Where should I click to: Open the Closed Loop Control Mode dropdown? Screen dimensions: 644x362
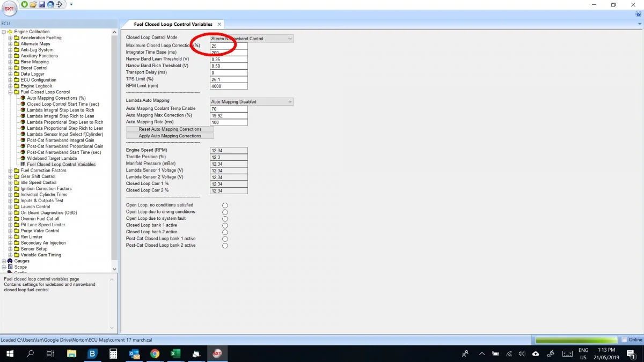(290, 39)
